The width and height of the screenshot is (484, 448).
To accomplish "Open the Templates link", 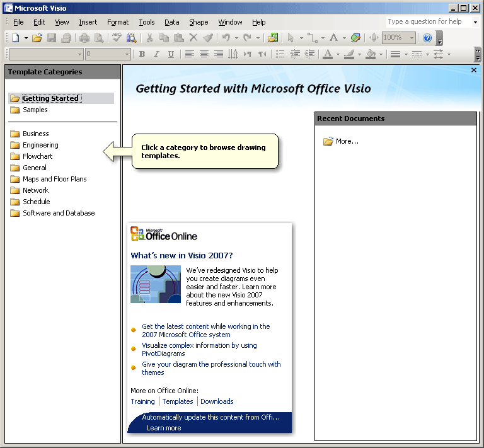I will (x=178, y=401).
